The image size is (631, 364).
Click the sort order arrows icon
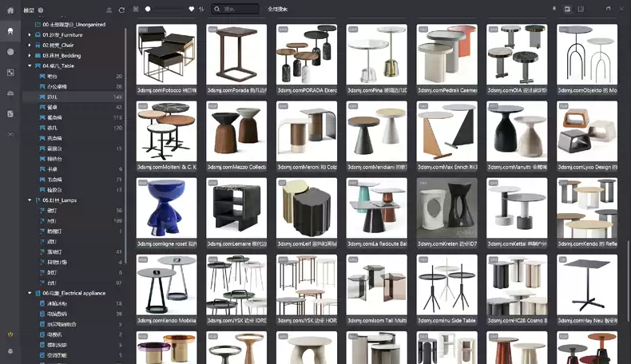201,9
